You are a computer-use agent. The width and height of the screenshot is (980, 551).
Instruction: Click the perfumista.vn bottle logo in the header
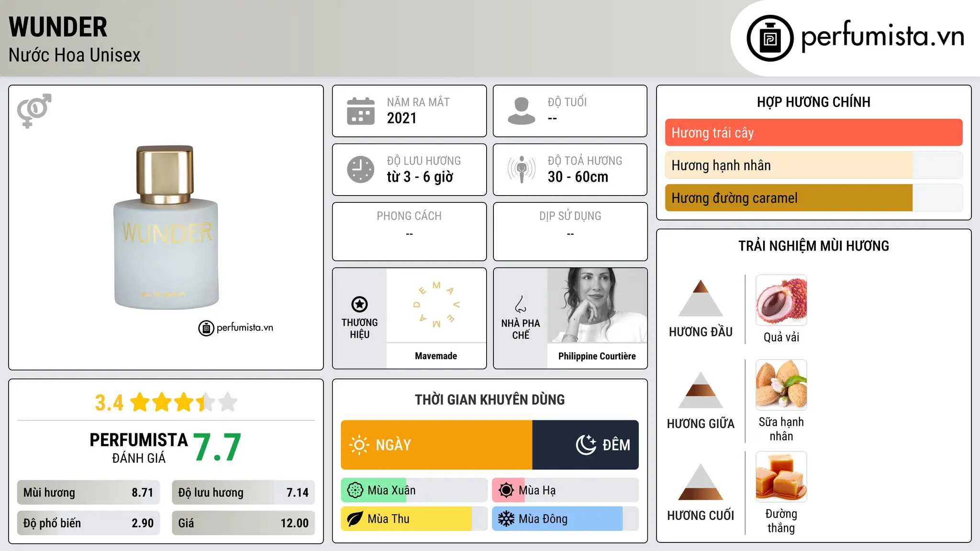770,38
